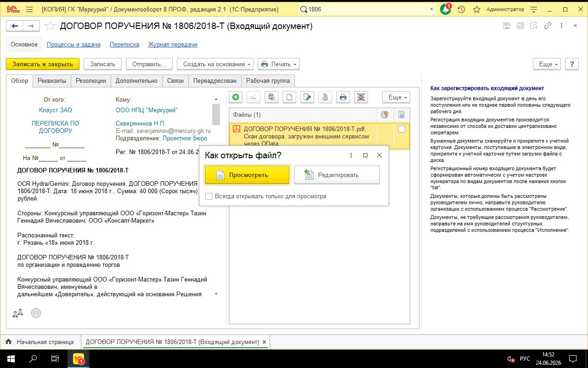588x368 pixels.
Task: Open help with the '?' button
Action: point(572,64)
